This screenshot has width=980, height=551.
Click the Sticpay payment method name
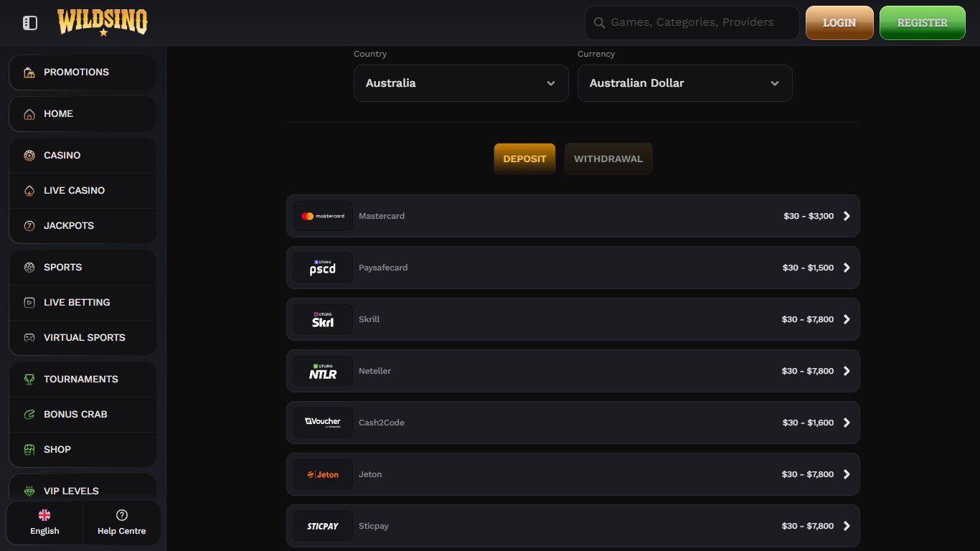coord(374,526)
